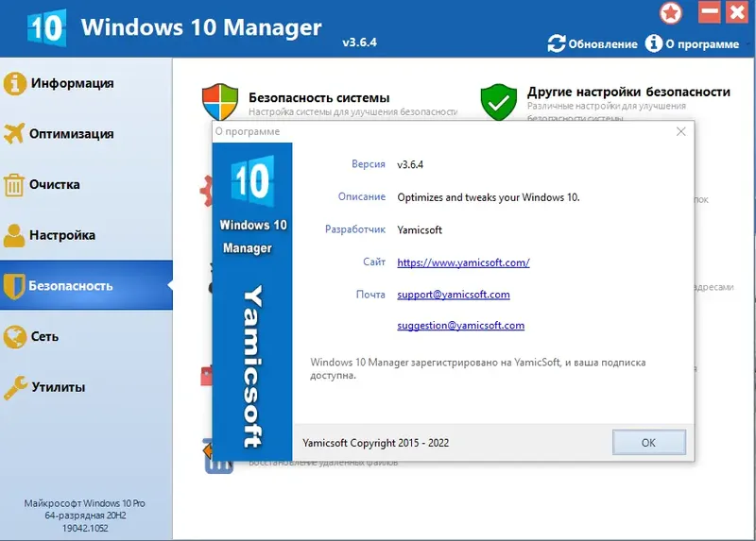Click the О программе dialog title

pyautogui.click(x=248, y=131)
